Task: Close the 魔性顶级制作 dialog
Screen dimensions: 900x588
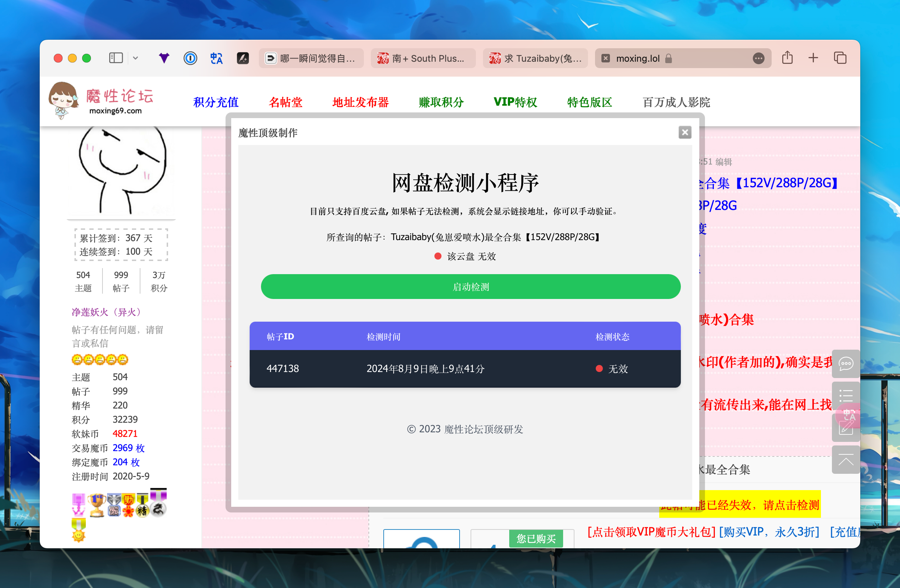Action: tap(684, 132)
